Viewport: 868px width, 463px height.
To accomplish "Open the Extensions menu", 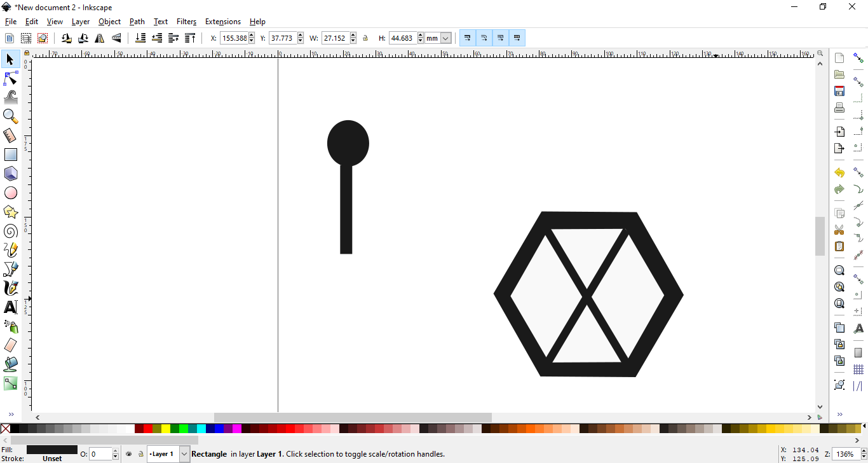I will 223,21.
